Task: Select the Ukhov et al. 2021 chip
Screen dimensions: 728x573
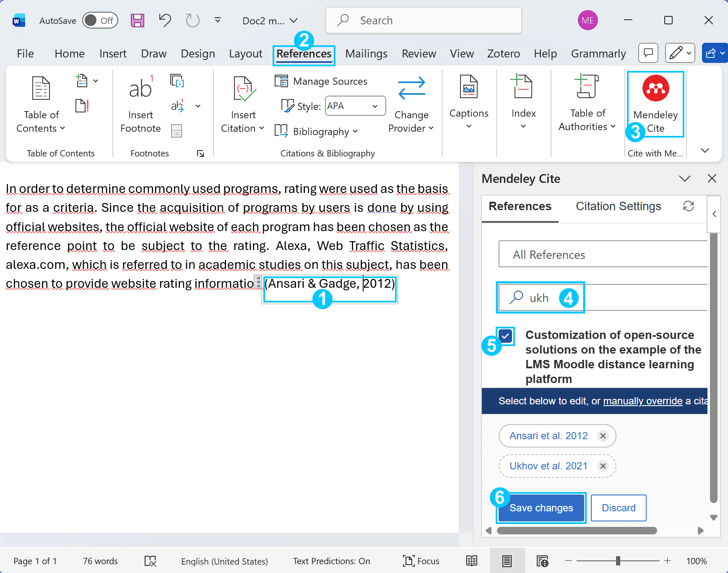Action: click(549, 466)
